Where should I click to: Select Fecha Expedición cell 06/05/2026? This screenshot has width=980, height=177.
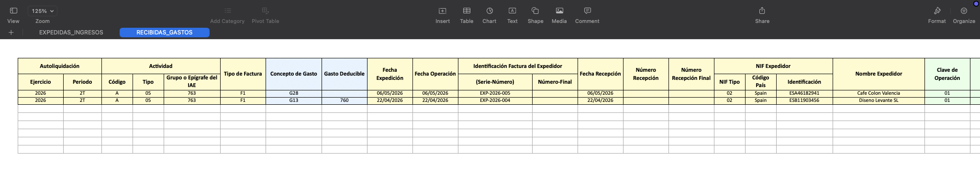390,93
